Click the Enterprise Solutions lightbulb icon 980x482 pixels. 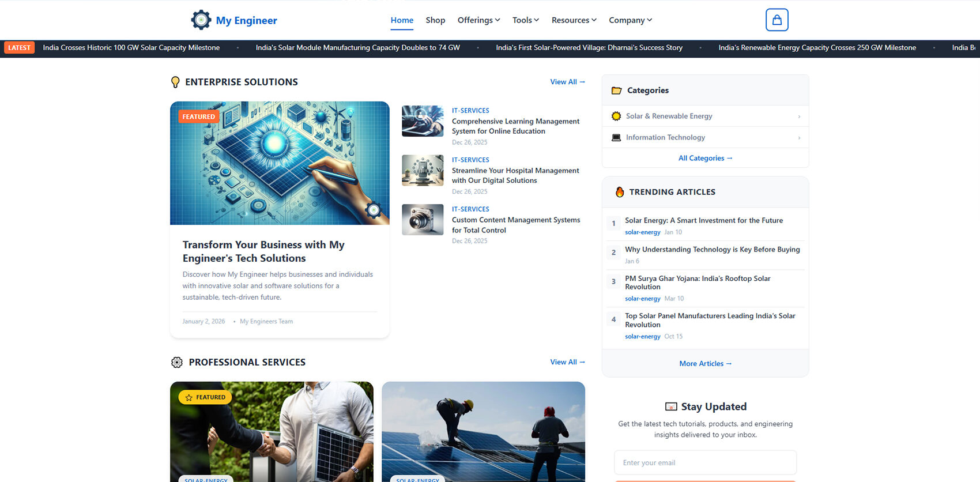[x=175, y=82]
